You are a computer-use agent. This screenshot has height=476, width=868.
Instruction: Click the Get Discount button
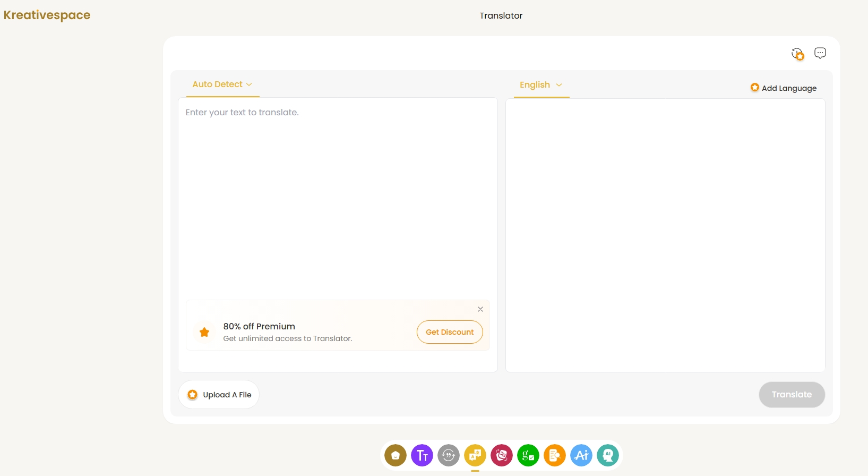[450, 332]
